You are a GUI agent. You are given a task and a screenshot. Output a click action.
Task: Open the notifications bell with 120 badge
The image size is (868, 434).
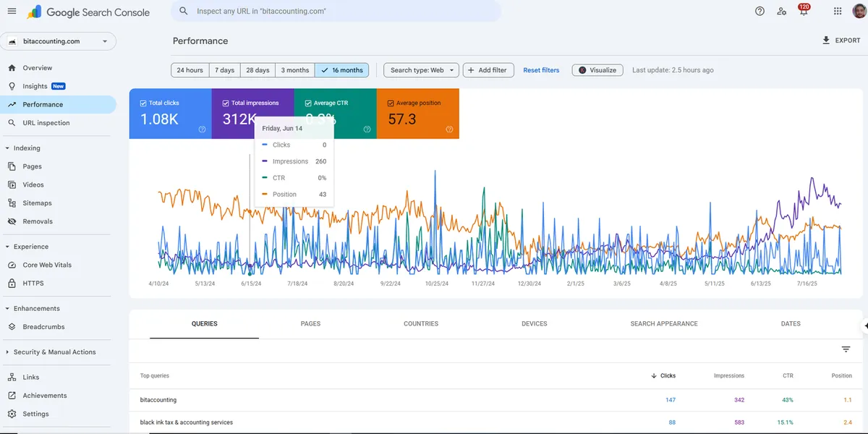click(804, 11)
